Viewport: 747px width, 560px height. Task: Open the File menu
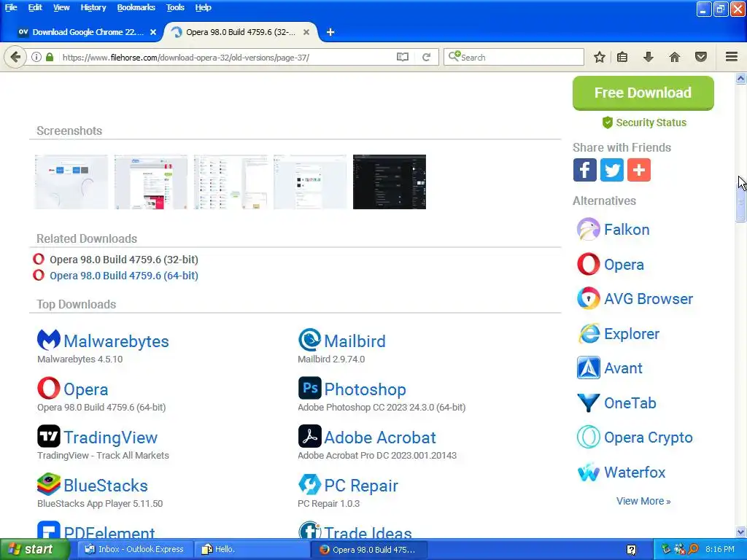click(11, 7)
